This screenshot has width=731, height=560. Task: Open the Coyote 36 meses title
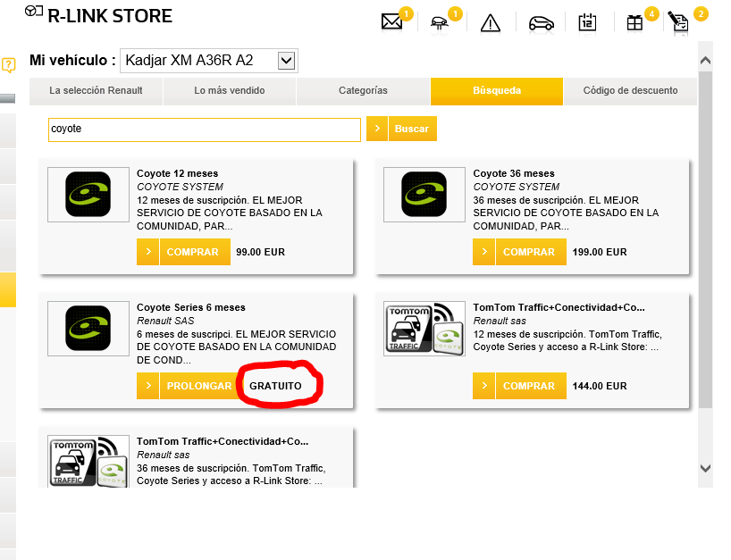tap(514, 173)
